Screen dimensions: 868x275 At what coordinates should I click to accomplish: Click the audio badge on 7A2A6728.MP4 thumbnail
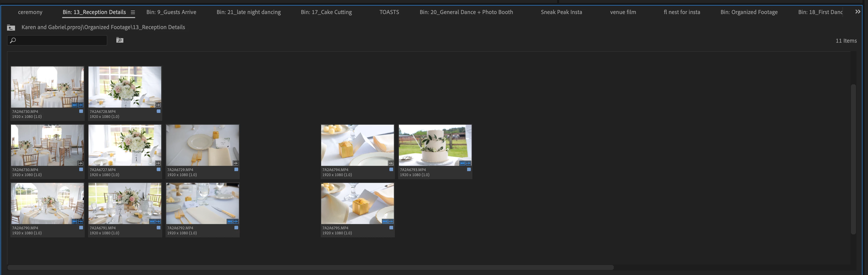pyautogui.click(x=158, y=105)
